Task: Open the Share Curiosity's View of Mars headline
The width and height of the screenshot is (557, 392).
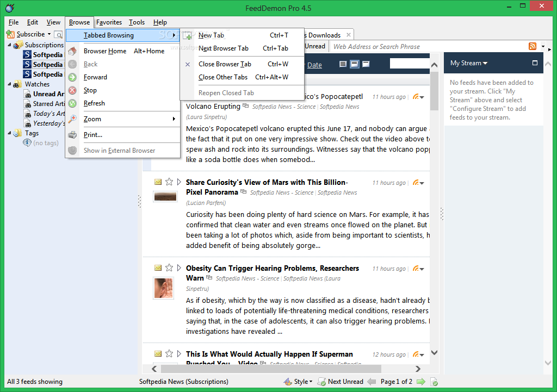Action: click(267, 187)
